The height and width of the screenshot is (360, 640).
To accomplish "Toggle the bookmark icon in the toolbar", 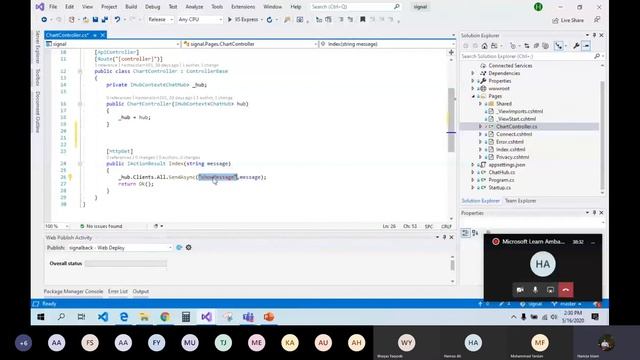I will 362,20.
